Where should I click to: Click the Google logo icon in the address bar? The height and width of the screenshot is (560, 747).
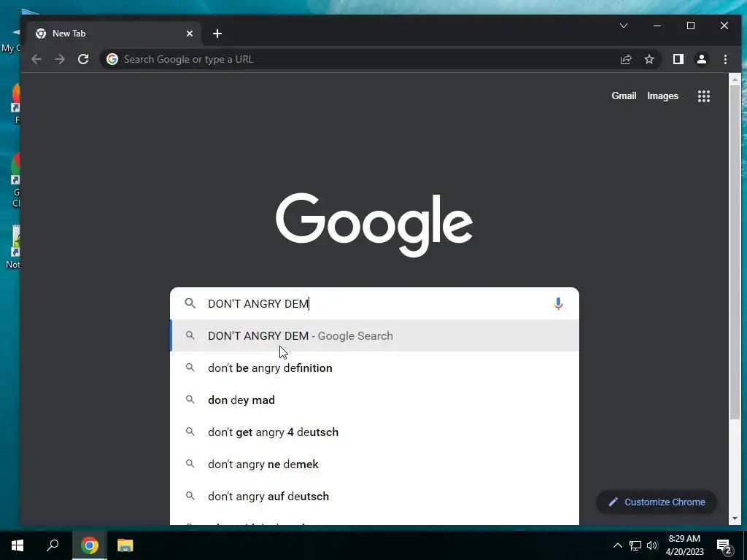(112, 59)
